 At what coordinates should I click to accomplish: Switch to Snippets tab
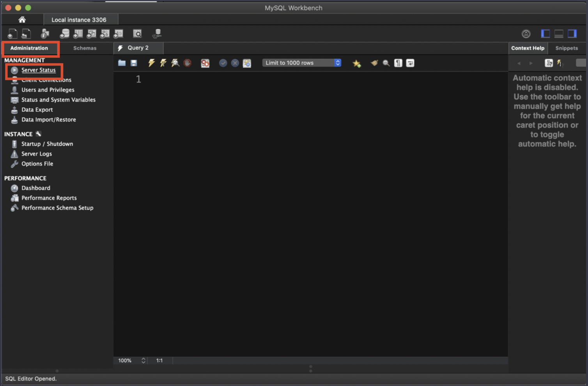(567, 48)
